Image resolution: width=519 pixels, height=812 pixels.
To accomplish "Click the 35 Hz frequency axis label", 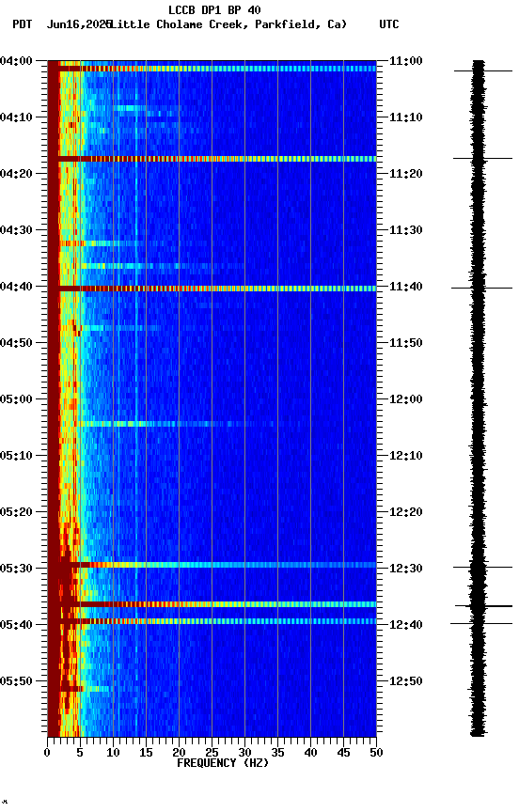I will coord(277,753).
